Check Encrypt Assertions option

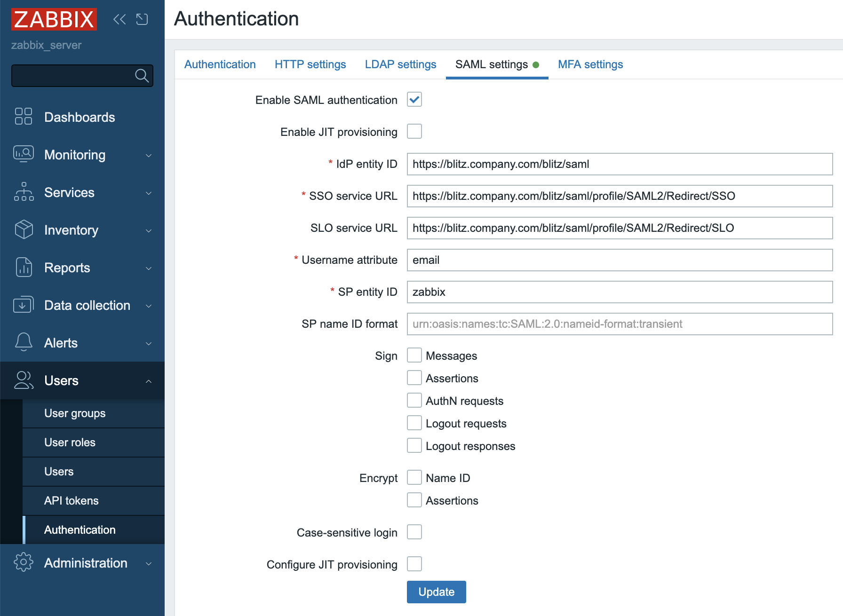pos(414,500)
